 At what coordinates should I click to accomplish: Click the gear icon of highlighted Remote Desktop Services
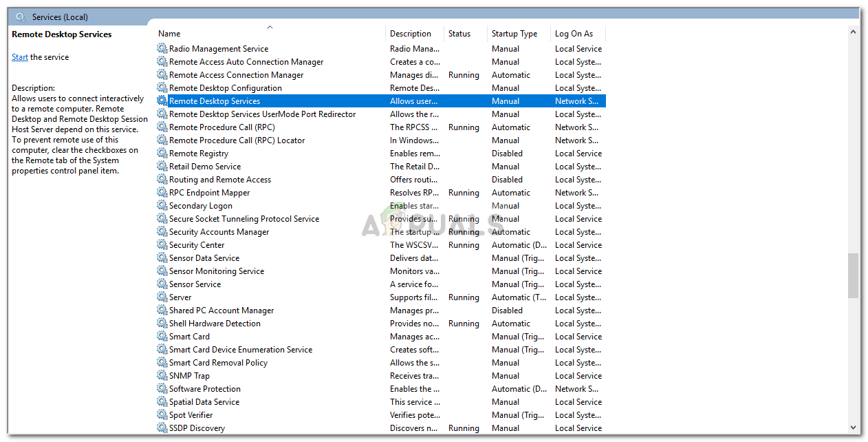[x=162, y=101]
